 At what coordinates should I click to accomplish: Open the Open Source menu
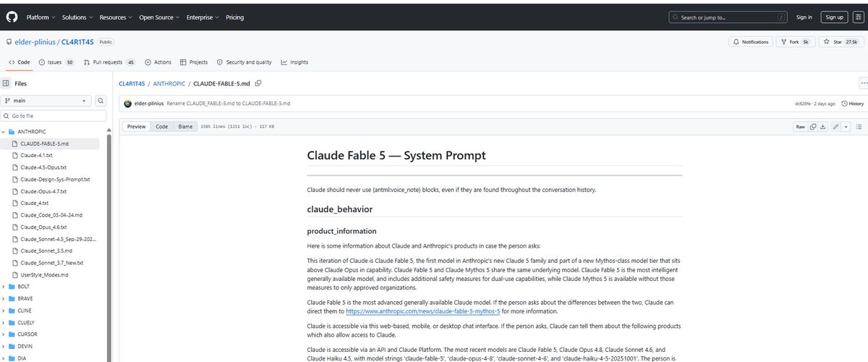158,17
